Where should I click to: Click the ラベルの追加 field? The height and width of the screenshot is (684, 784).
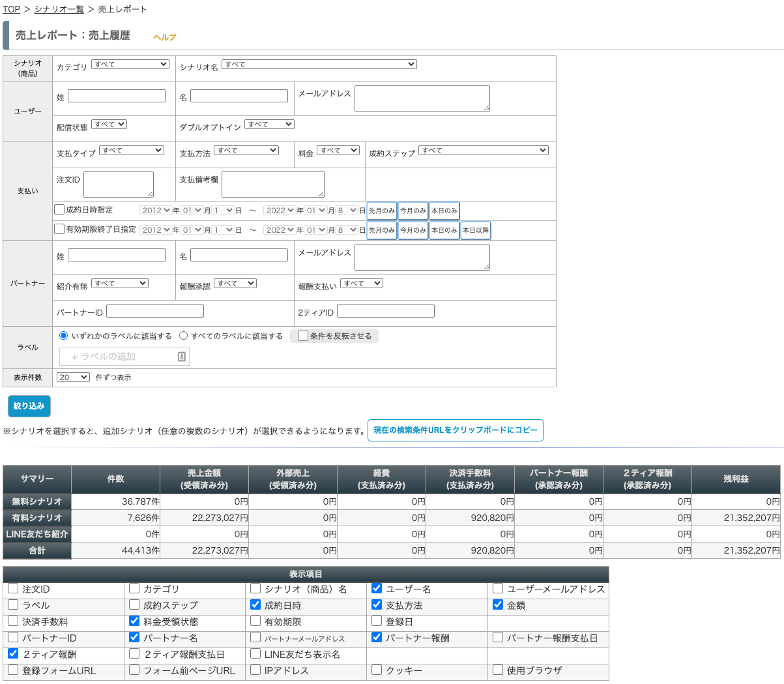[x=117, y=357]
